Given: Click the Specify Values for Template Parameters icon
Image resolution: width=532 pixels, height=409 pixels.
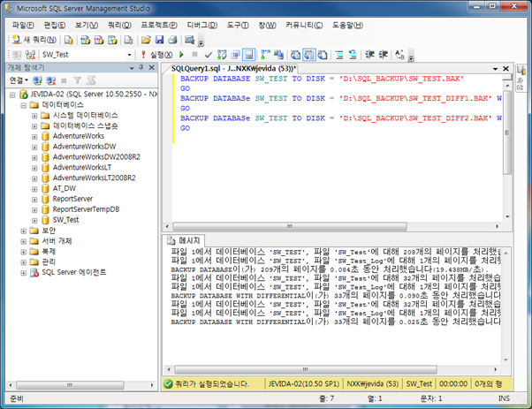Looking at the screenshot, I should click(x=399, y=55).
